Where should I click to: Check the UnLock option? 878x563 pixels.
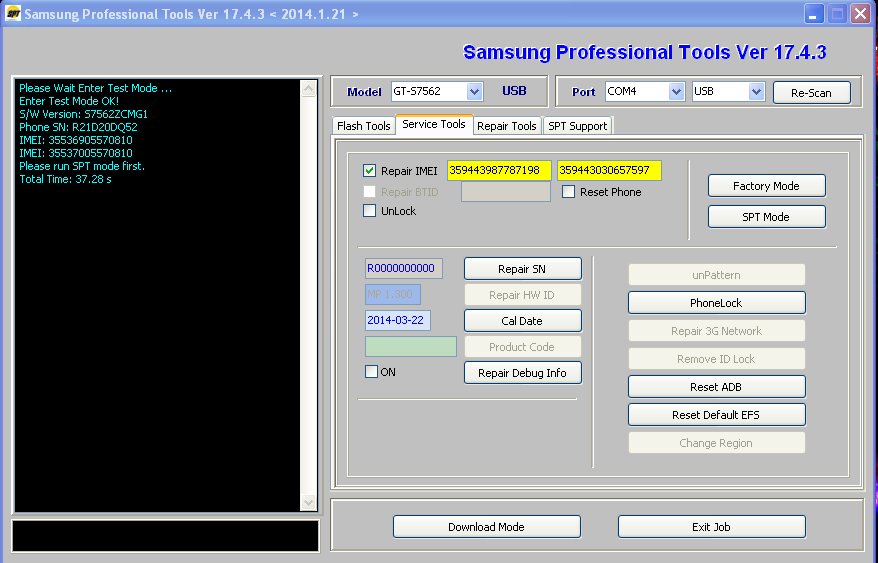[x=369, y=211]
